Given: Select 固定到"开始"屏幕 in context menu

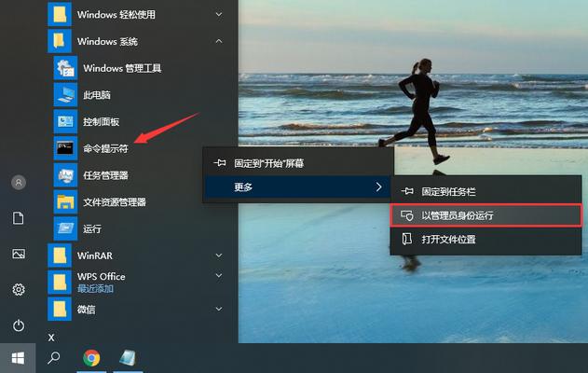Looking at the screenshot, I should tap(298, 163).
